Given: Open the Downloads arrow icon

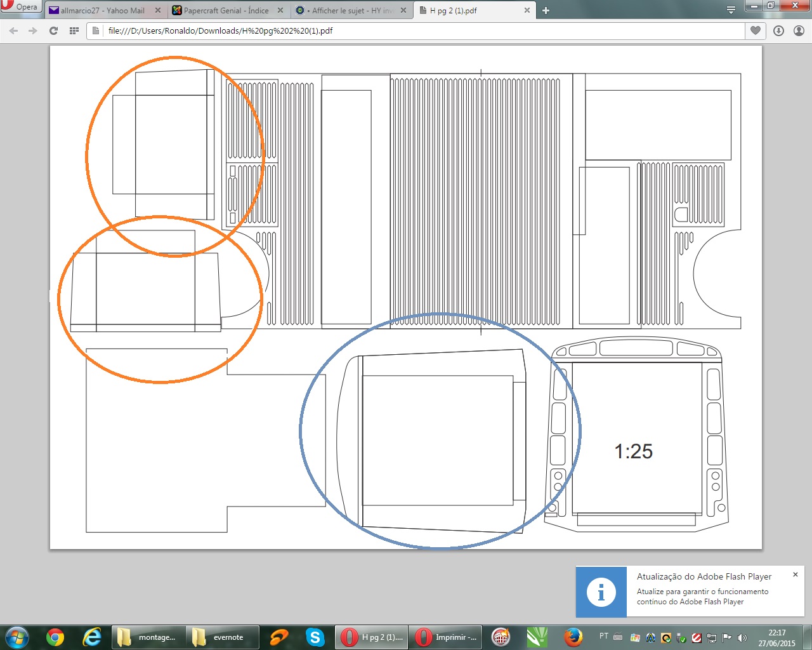Looking at the screenshot, I should tap(778, 30).
